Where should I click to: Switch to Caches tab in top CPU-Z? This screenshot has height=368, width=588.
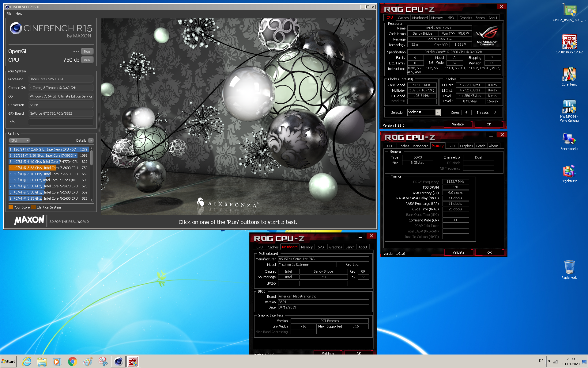[403, 18]
